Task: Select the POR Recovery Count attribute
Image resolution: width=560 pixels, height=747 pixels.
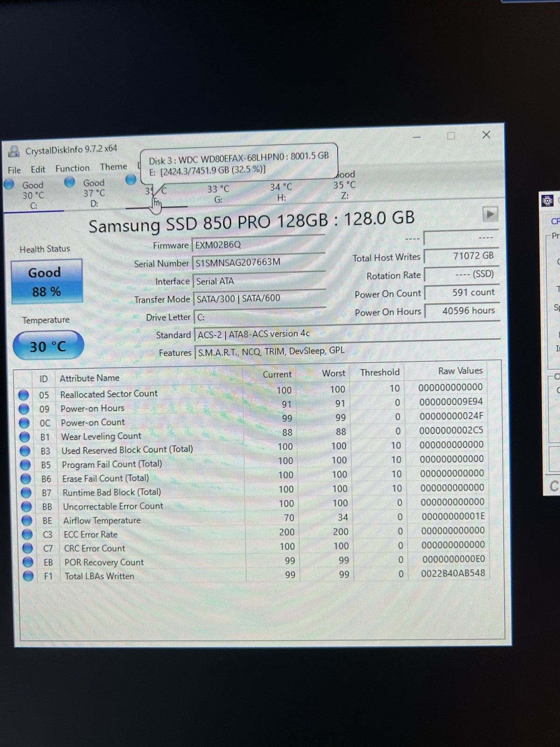Action: (x=104, y=562)
